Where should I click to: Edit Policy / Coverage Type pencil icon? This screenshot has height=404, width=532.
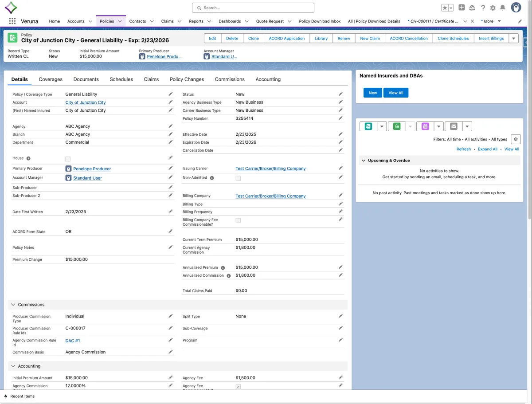[x=170, y=94]
